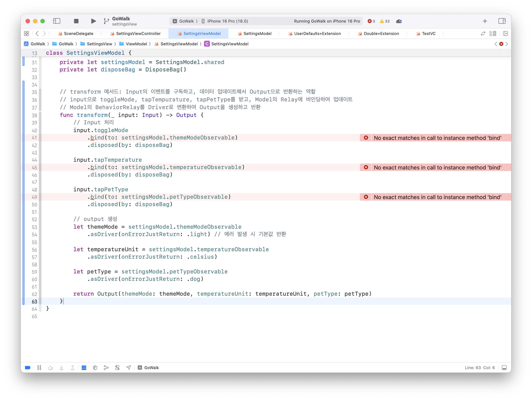Toggle breakpoints activation in debug bar
Image resolution: width=532 pixels, height=400 pixels.
coord(28,368)
